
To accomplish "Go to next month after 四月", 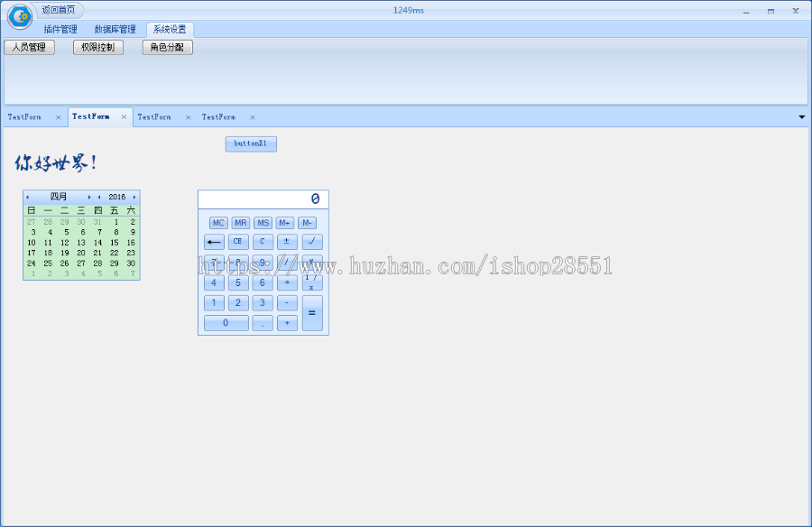I will pos(89,197).
